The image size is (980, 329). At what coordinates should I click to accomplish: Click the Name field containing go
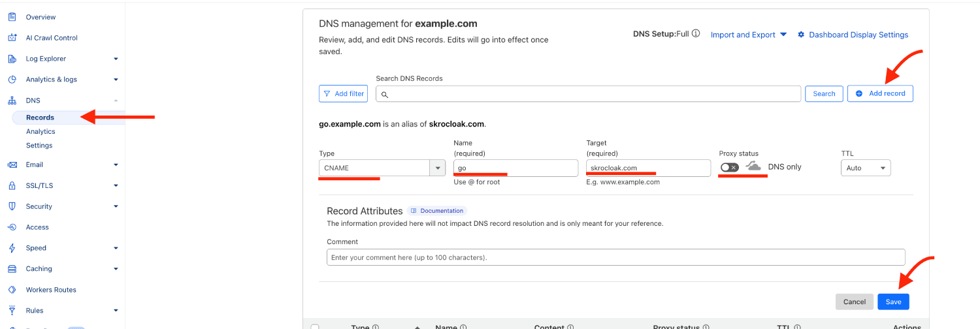516,168
